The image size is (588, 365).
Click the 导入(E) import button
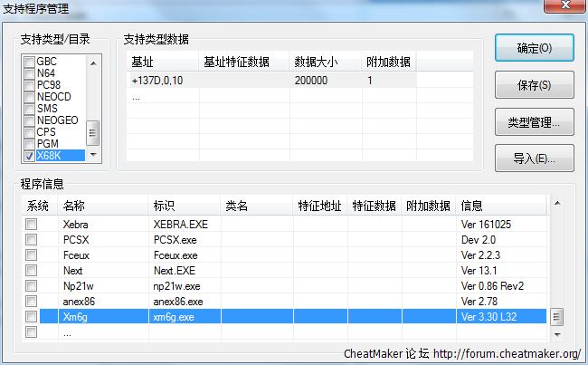pyautogui.click(x=534, y=158)
